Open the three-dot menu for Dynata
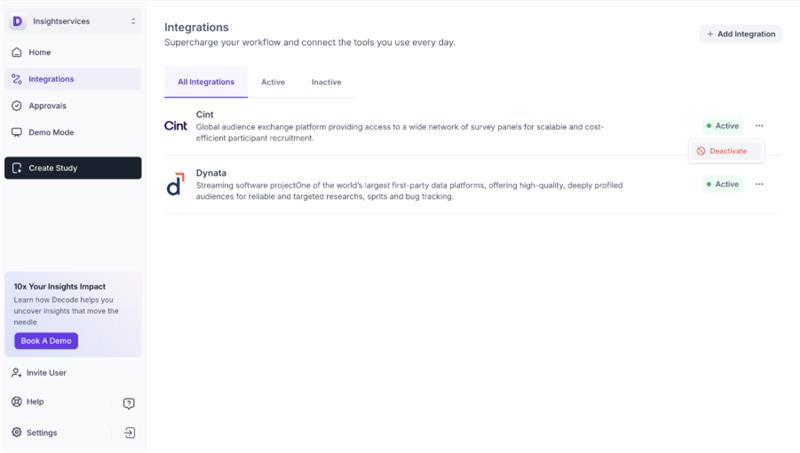The image size is (800, 453). (759, 184)
